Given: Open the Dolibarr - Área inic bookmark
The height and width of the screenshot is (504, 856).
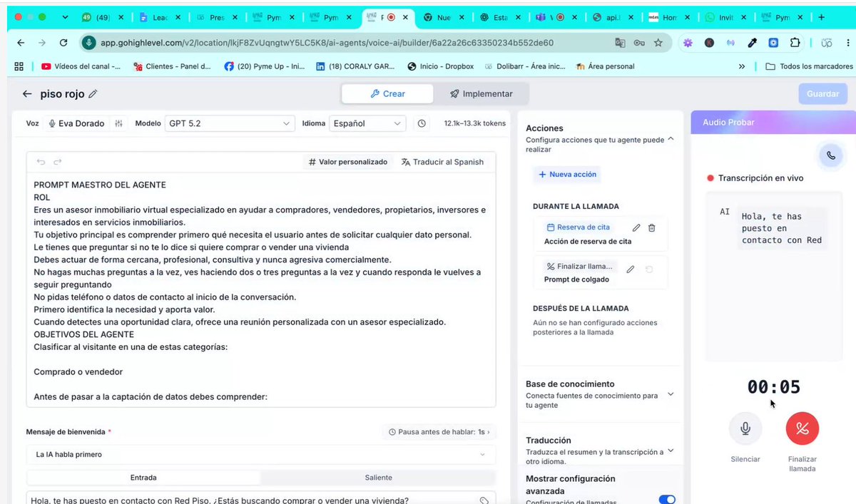Looking at the screenshot, I should coord(524,66).
